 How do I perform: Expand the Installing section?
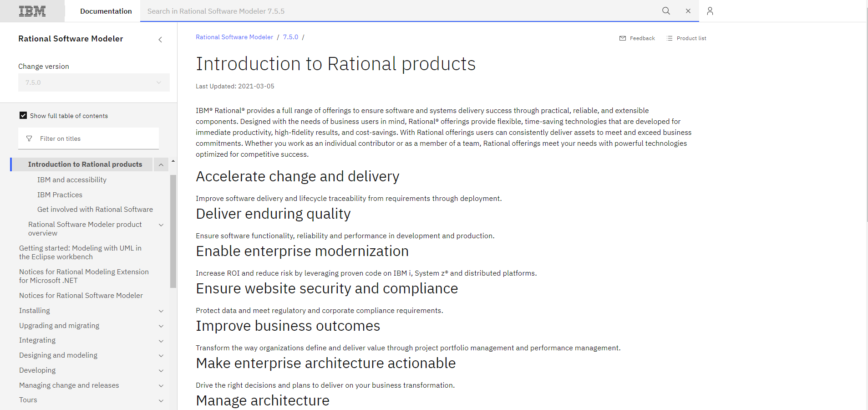pyautogui.click(x=161, y=311)
